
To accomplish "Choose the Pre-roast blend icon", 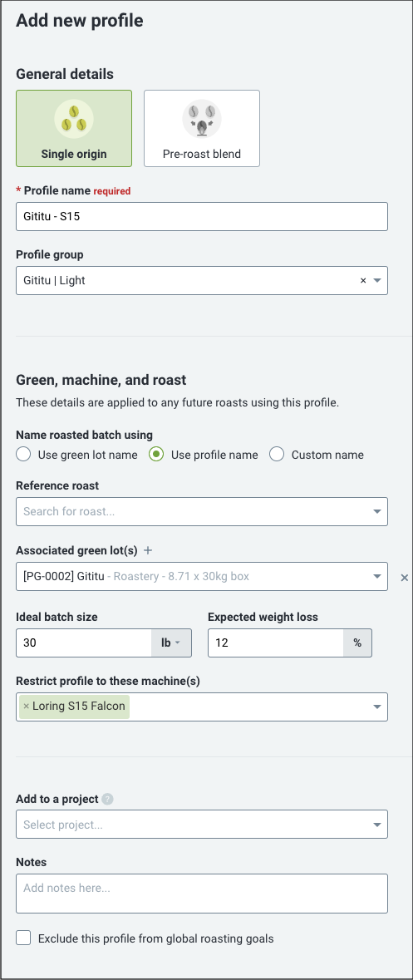I will pyautogui.click(x=202, y=120).
